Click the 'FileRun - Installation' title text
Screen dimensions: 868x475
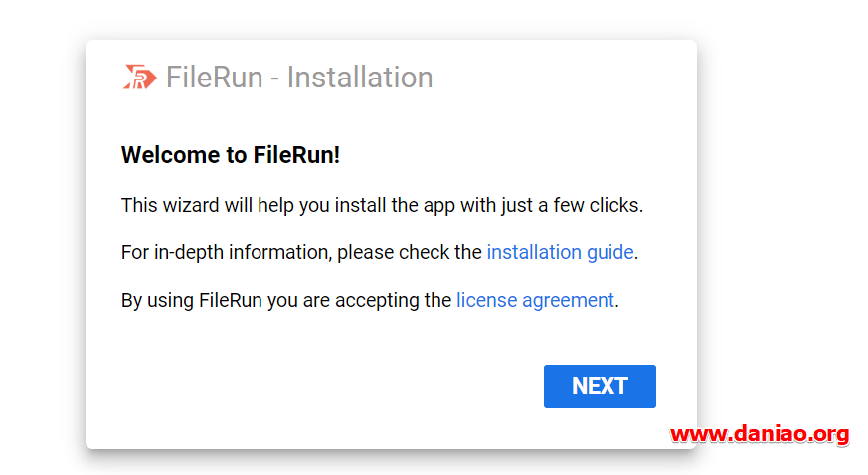[x=299, y=77]
